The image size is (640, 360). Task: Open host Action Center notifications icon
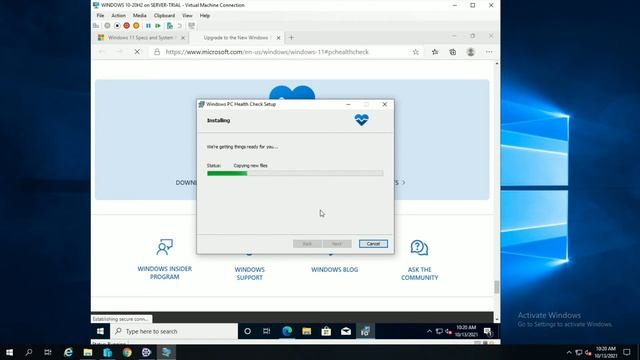[x=627, y=352]
